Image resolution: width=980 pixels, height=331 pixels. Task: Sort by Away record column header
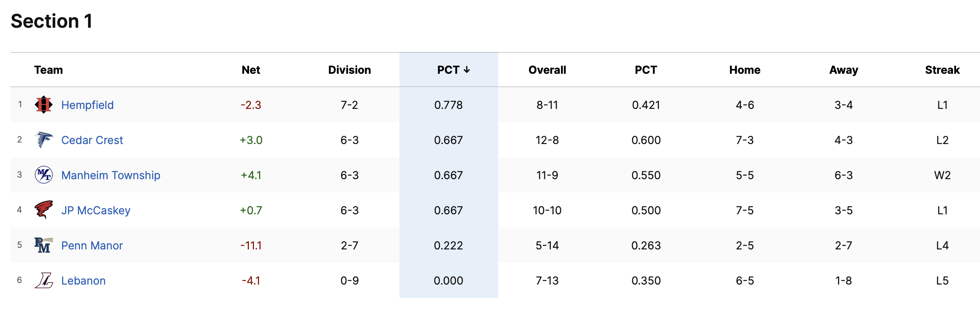pos(843,70)
